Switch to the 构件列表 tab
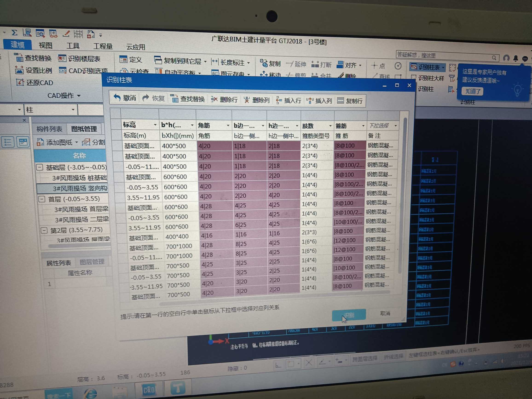Image resolution: width=532 pixels, height=399 pixels. 49,129
